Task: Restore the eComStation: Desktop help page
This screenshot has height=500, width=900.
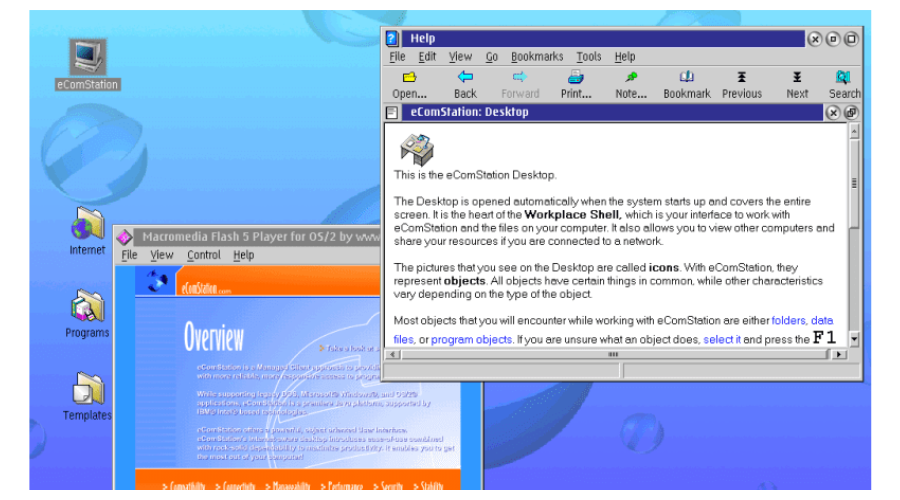Action: (x=851, y=113)
